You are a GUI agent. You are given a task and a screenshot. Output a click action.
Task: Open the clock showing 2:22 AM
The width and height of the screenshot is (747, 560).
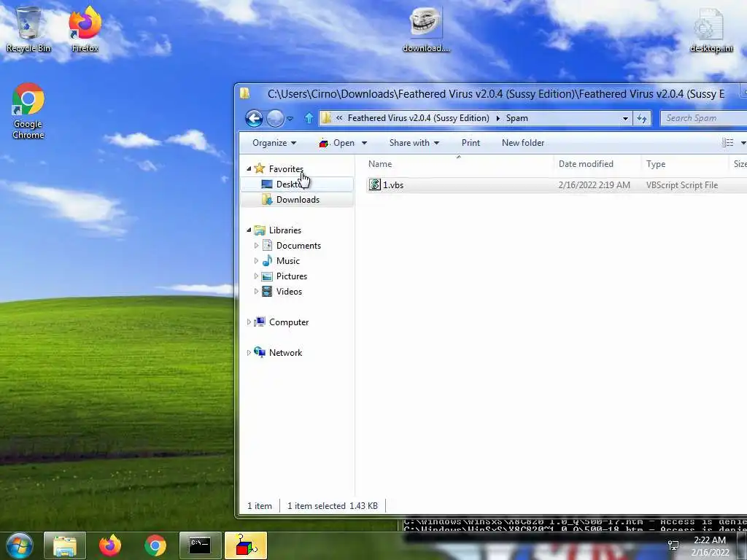click(710, 546)
